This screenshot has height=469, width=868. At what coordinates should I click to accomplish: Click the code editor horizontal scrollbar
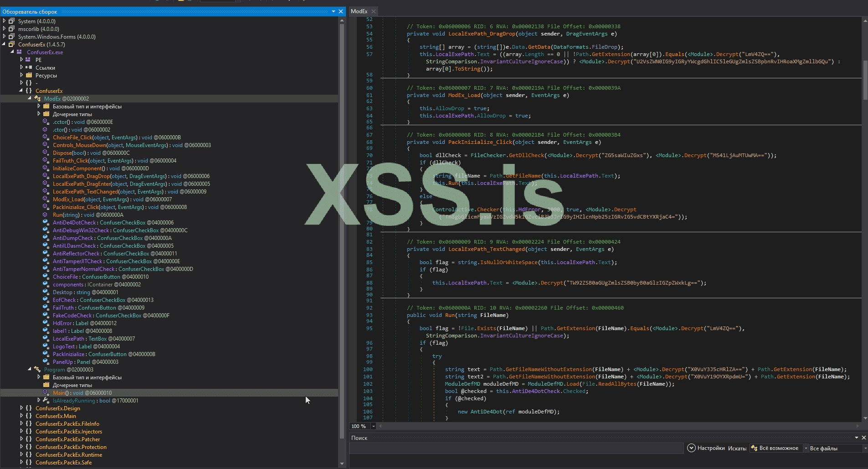click(x=620, y=426)
